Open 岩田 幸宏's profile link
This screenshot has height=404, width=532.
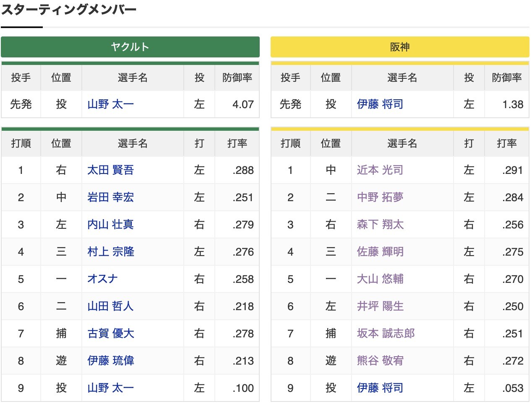point(110,197)
